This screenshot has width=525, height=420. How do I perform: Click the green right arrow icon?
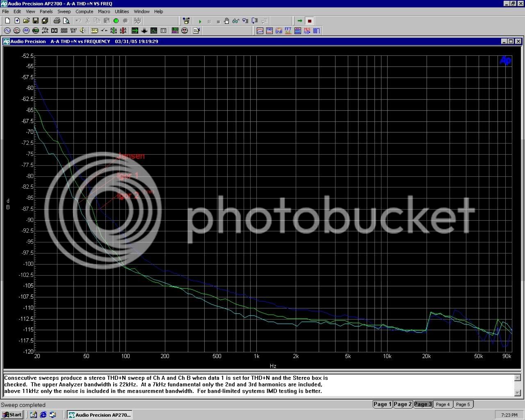point(300,21)
